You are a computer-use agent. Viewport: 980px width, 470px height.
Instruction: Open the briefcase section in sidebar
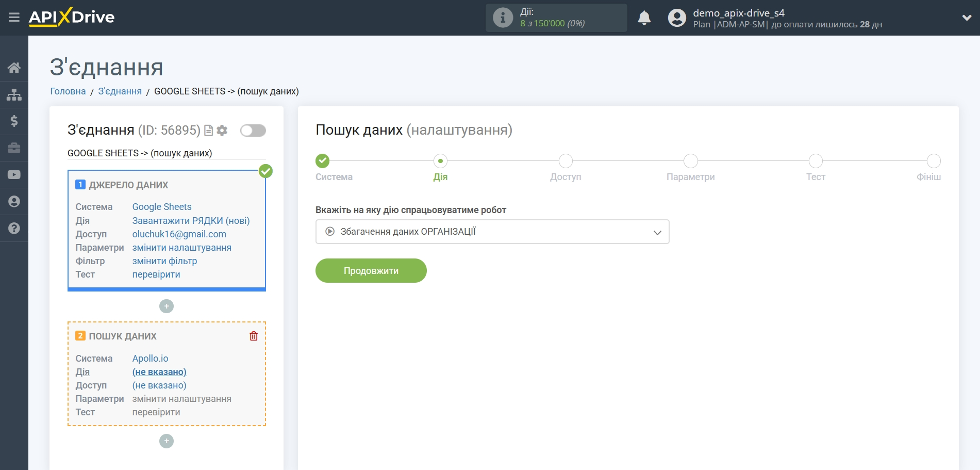click(14, 148)
